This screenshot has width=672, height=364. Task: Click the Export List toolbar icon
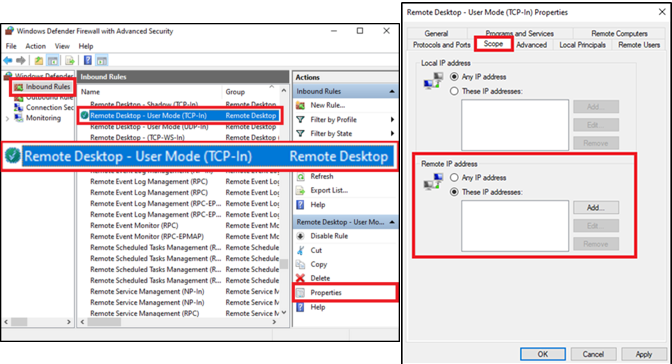70,60
